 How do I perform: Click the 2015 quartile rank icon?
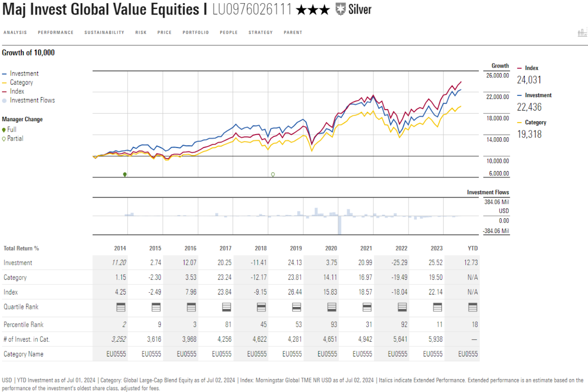(x=156, y=307)
